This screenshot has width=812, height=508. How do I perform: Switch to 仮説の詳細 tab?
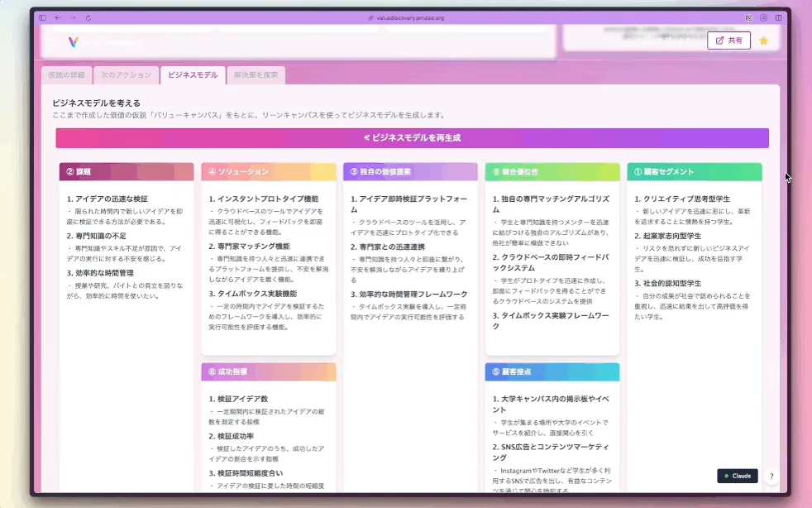click(67, 75)
